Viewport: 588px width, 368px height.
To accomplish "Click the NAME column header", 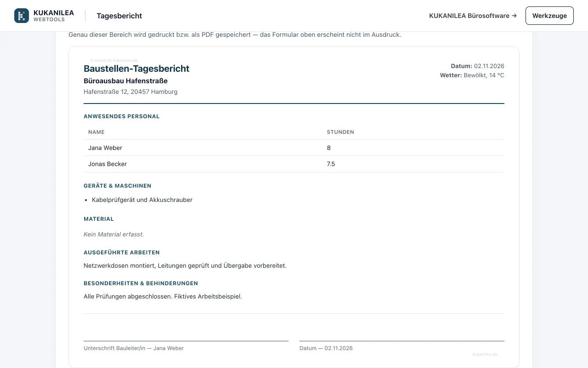I will coord(96,132).
